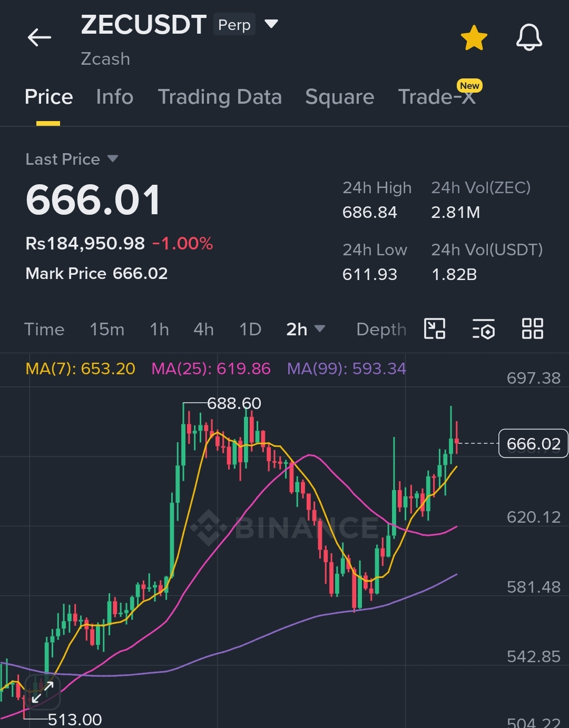This screenshot has width=569, height=728.
Task: Tap the MA(99): 593.34 indicator label
Action: click(346, 368)
